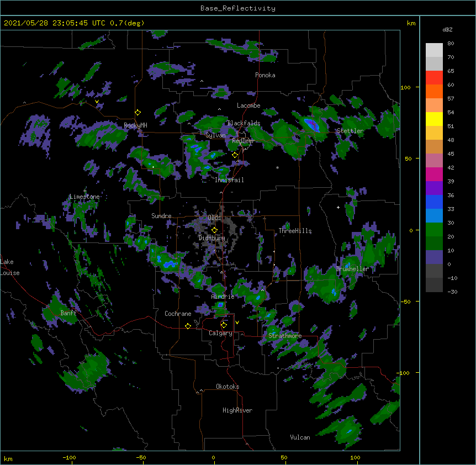Select the purple 36-39 dBZ legend swatch
Screen dimensions: 476x465
point(434,188)
